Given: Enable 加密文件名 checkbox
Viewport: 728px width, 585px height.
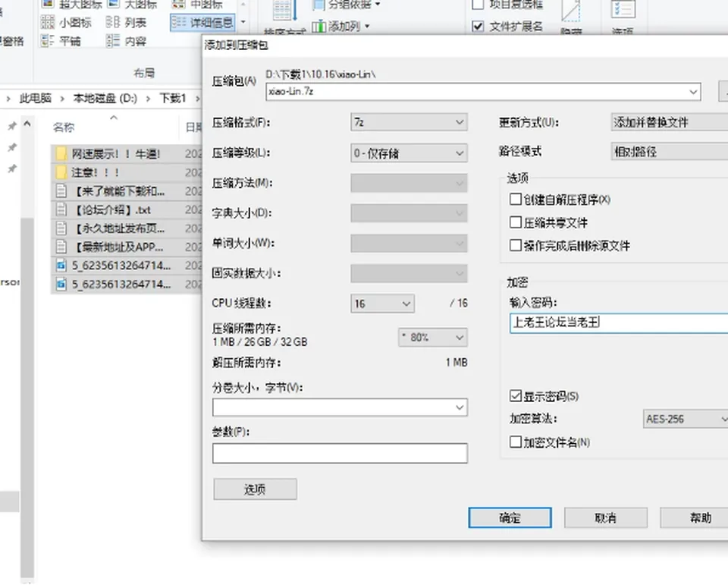Looking at the screenshot, I should (516, 442).
